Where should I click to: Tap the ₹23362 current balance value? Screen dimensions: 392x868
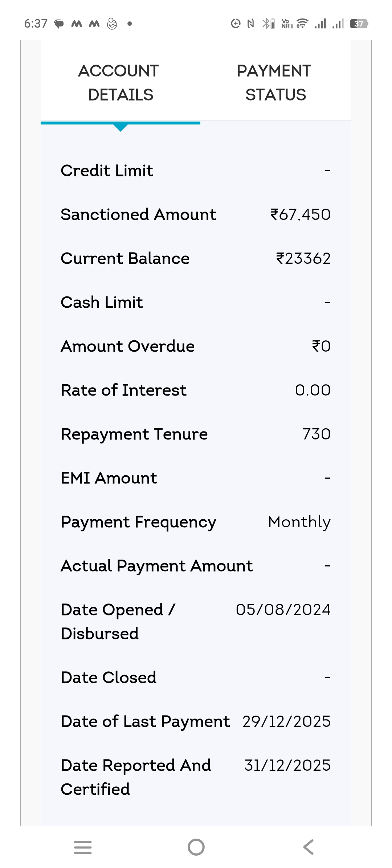coord(303,258)
